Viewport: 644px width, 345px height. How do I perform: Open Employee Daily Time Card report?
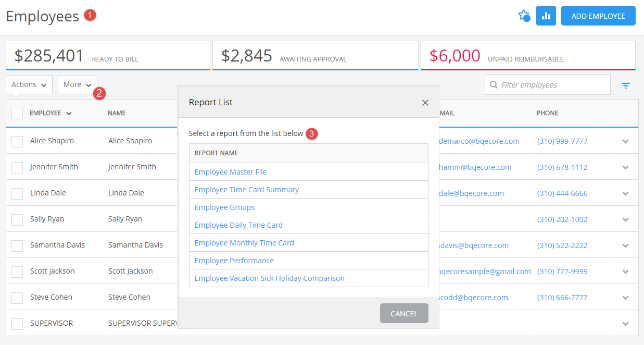click(238, 225)
